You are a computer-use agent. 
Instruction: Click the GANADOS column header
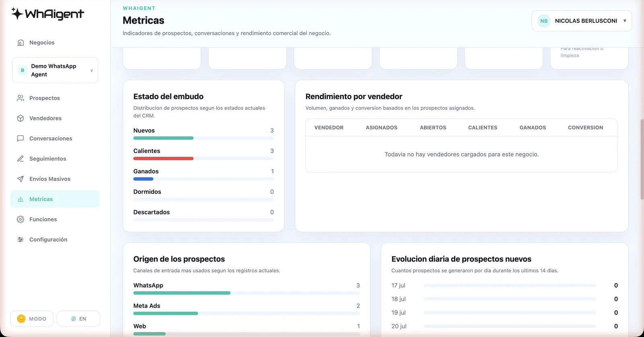[533, 127]
